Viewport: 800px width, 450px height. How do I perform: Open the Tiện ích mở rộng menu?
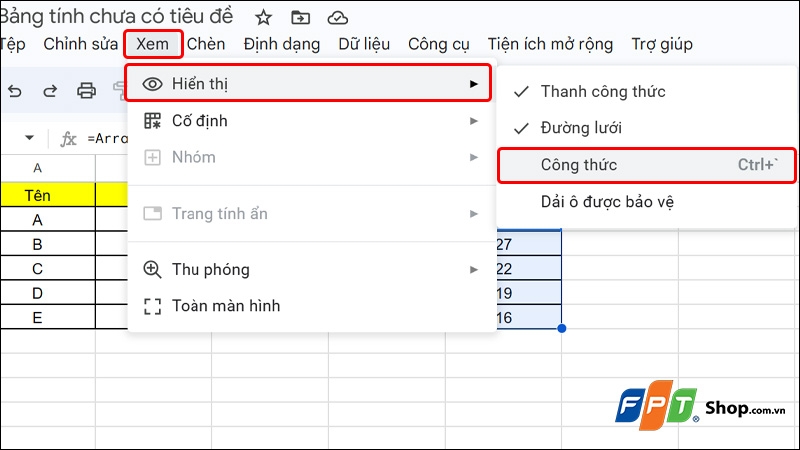coord(550,44)
